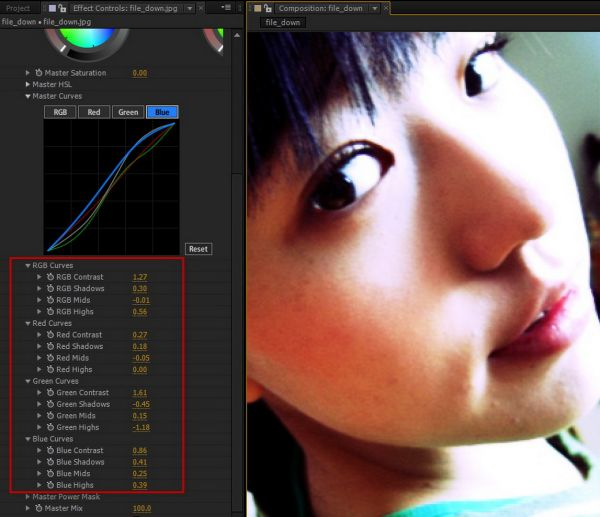The image size is (600, 517).
Task: Switch to Red curve channel
Action: click(94, 112)
